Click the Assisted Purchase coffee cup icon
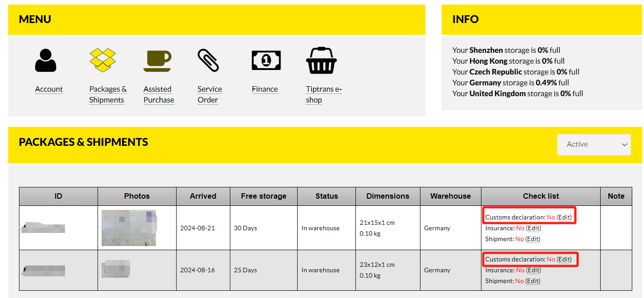This screenshot has width=644, height=298. (157, 61)
